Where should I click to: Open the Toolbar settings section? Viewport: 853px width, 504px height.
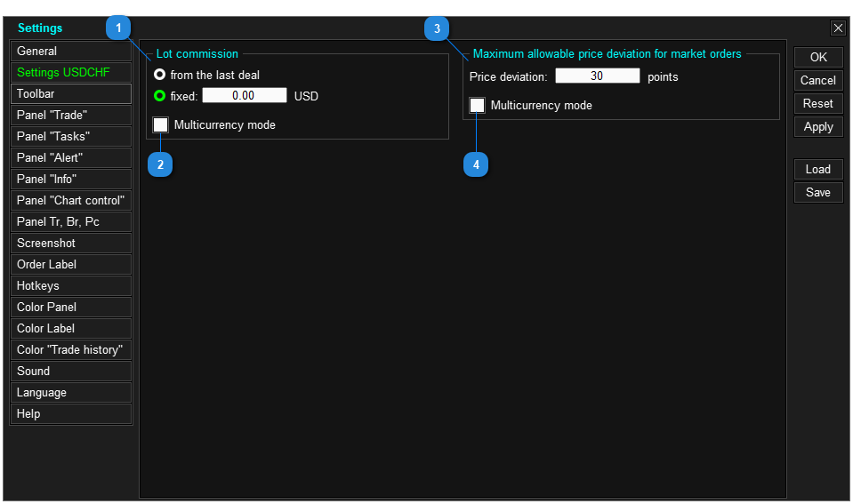point(71,93)
